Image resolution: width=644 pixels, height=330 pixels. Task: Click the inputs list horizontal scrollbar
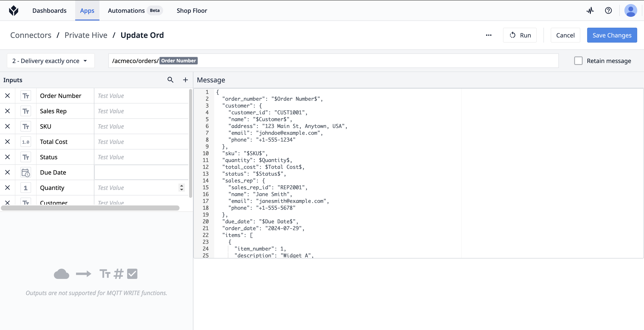[x=90, y=208]
